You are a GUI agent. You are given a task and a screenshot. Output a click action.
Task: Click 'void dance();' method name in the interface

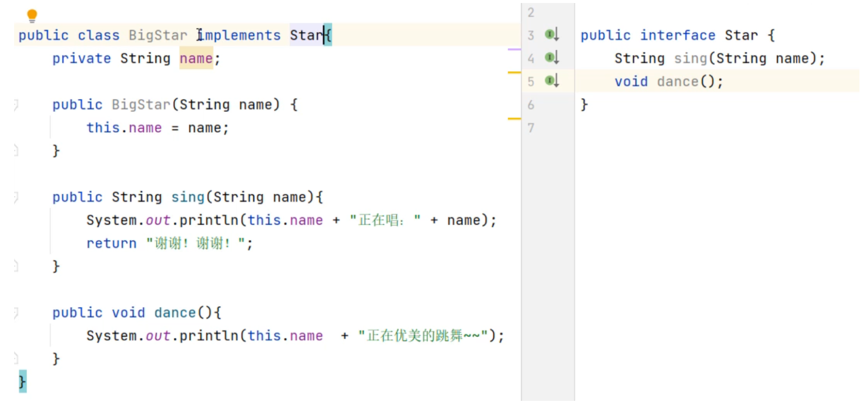tap(677, 82)
